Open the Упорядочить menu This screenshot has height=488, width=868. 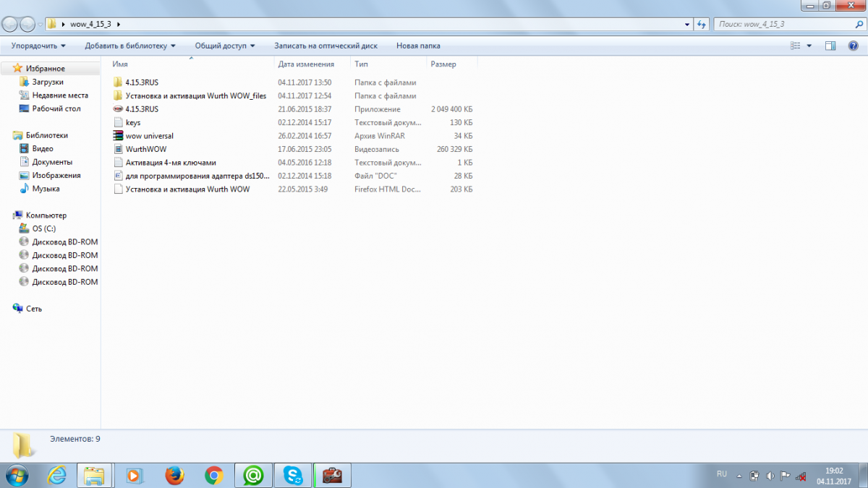(38, 46)
